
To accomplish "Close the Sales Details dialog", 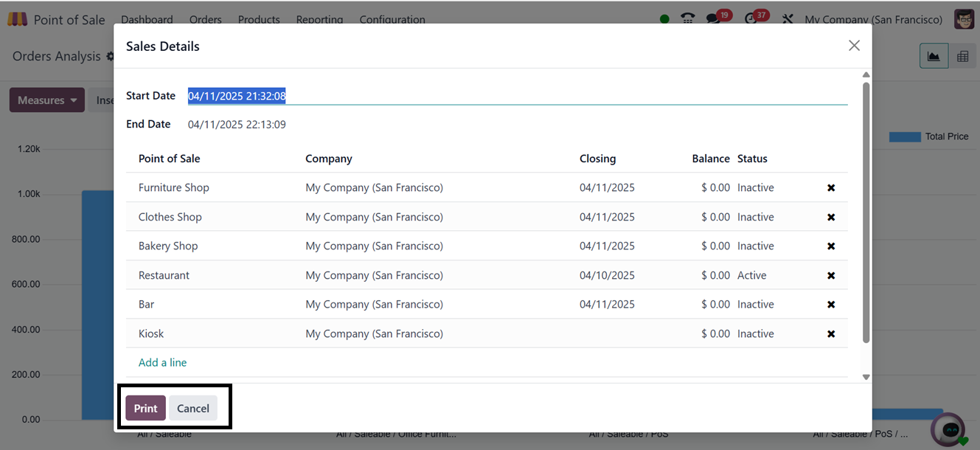I will coord(854,46).
